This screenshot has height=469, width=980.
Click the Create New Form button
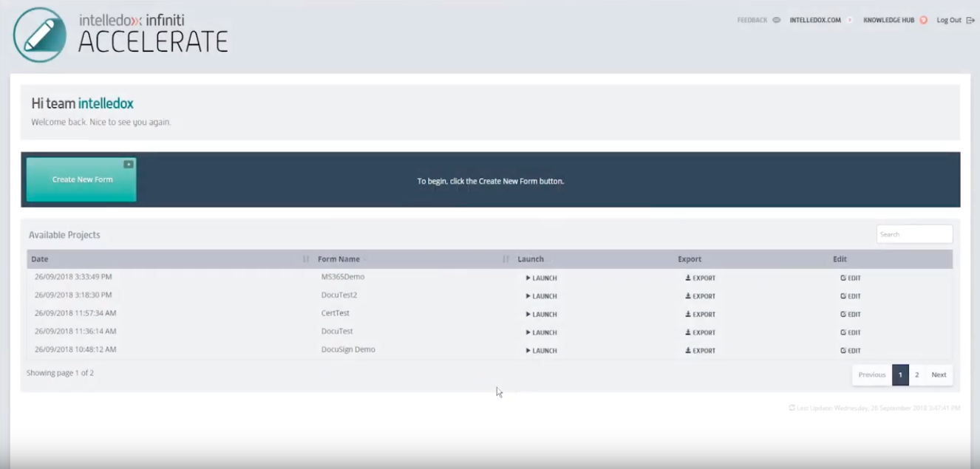(81, 179)
